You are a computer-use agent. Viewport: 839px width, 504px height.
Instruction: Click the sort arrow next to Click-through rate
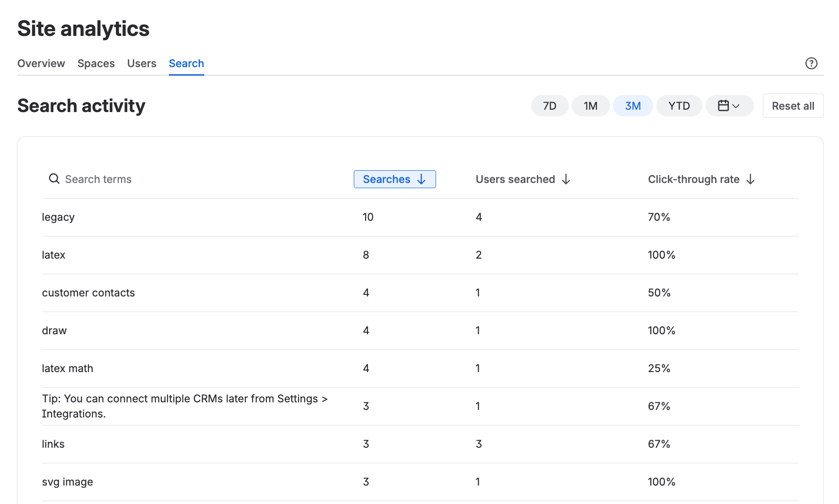pos(751,179)
